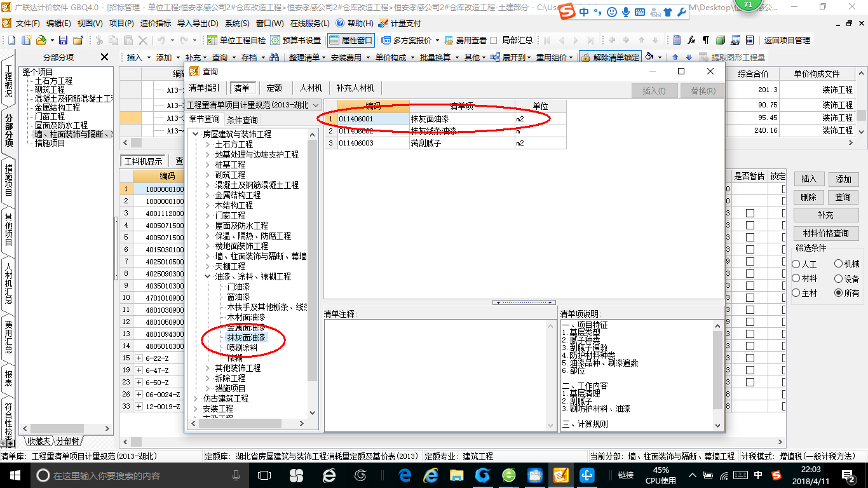
Task: Click the 解除清单锁定 unlock button
Action: (609, 57)
